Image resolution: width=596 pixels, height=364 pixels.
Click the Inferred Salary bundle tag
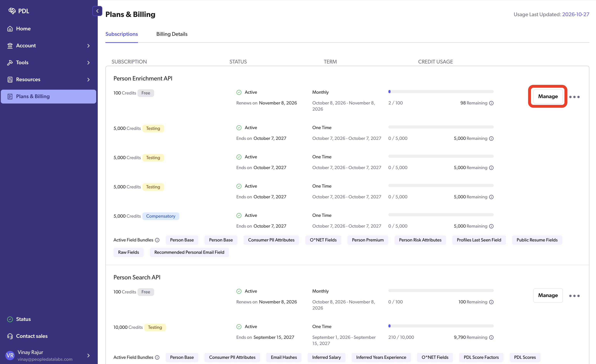326,357
